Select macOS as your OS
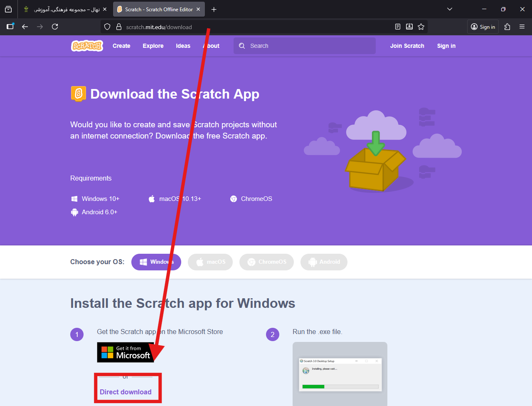Image resolution: width=532 pixels, height=406 pixels. [210, 262]
